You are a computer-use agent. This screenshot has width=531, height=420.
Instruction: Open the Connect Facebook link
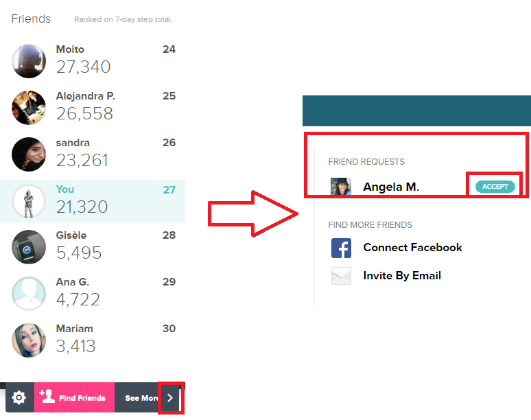[x=412, y=248]
